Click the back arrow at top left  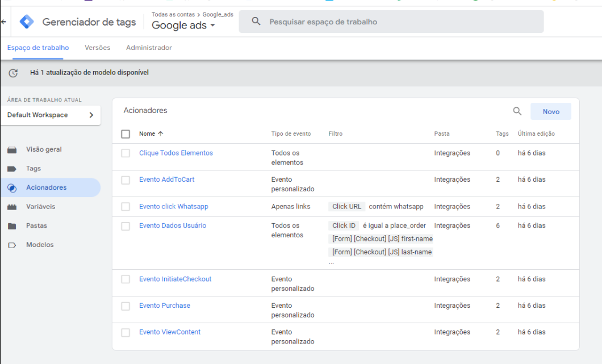[4, 22]
